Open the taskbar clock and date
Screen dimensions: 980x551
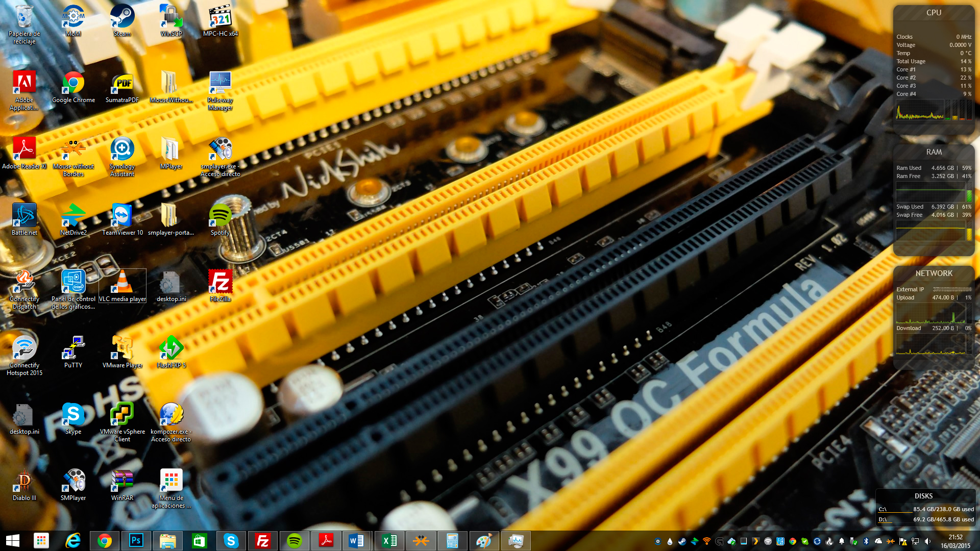click(x=955, y=541)
